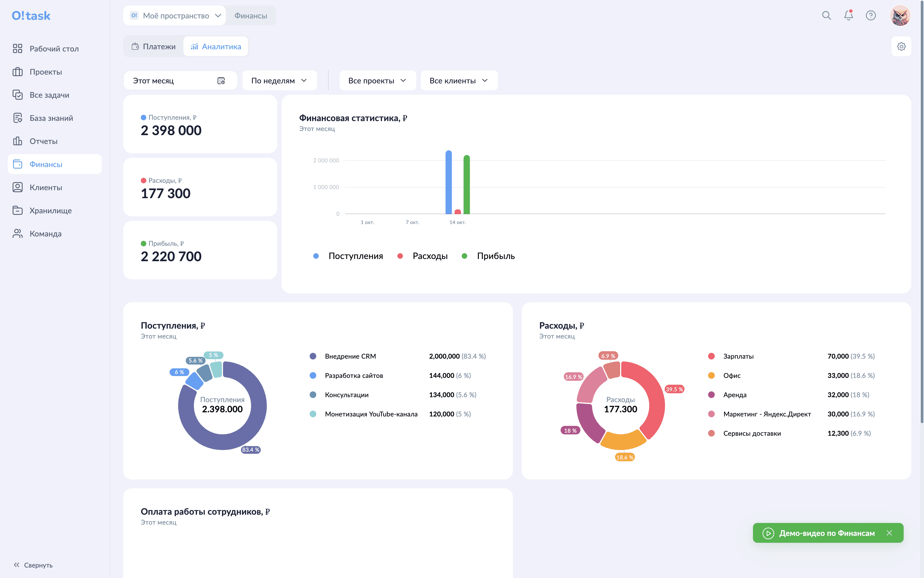Open the user avatar menu
Screen dimensions: 924x578
tap(900, 16)
